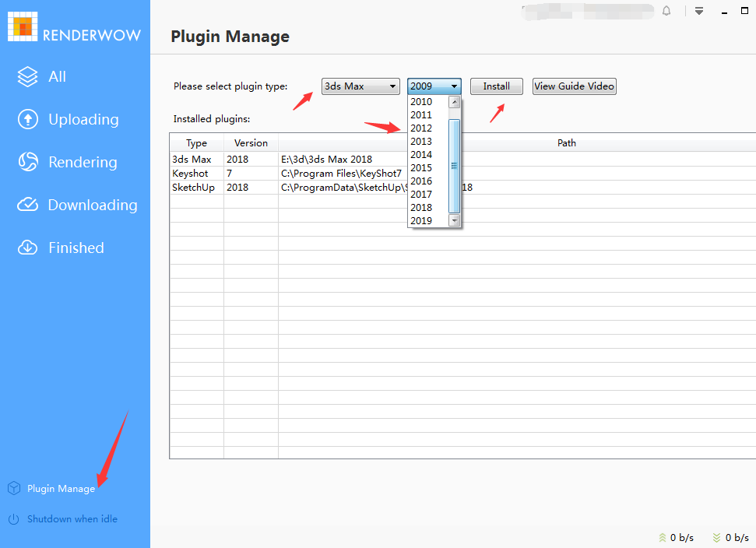
Task: Click the version list scrollbar thumb
Action: point(454,166)
